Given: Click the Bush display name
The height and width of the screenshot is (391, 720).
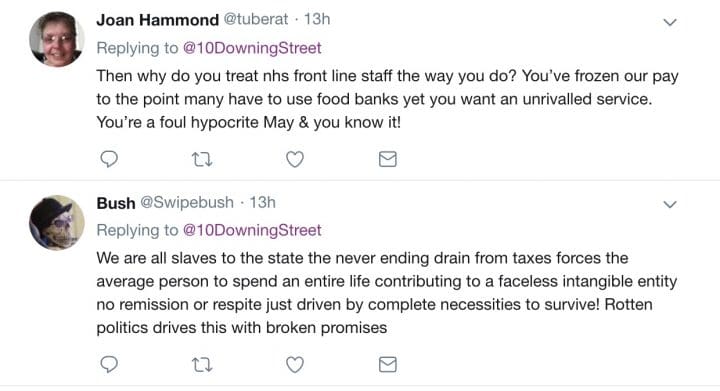Looking at the screenshot, I should pyautogui.click(x=116, y=203).
